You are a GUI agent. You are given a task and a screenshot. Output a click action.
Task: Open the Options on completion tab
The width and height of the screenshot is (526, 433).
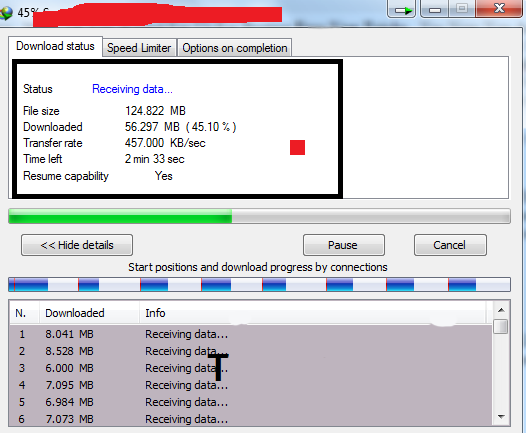click(234, 48)
